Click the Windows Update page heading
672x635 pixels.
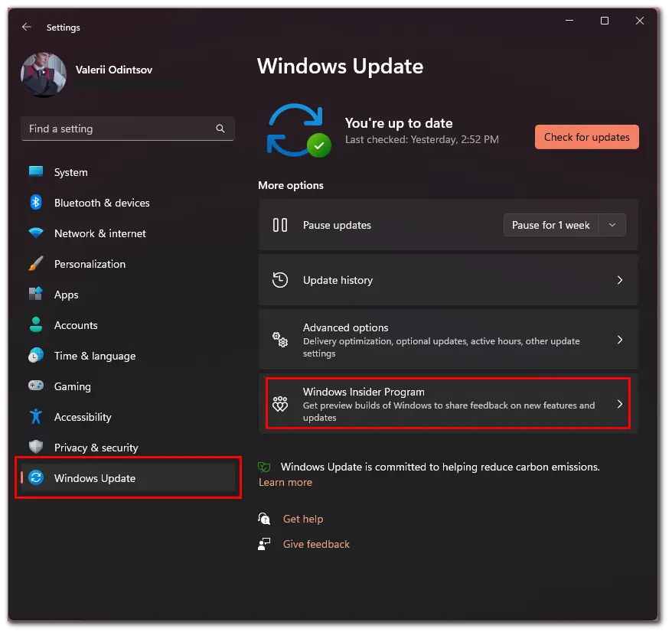click(341, 67)
